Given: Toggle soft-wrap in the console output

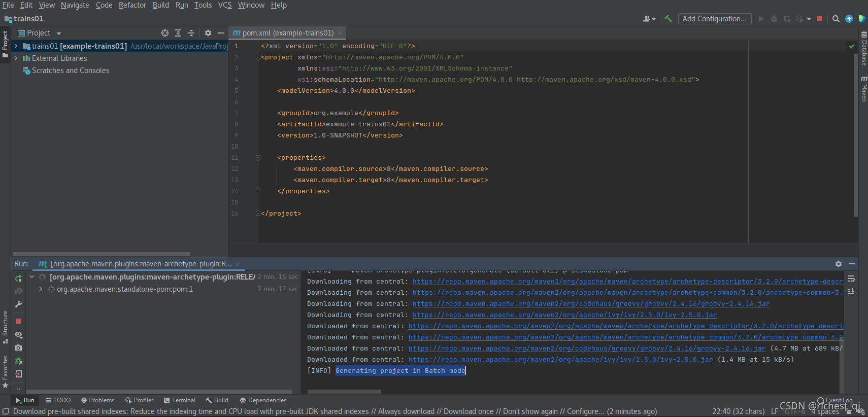Looking at the screenshot, I should 851,279.
